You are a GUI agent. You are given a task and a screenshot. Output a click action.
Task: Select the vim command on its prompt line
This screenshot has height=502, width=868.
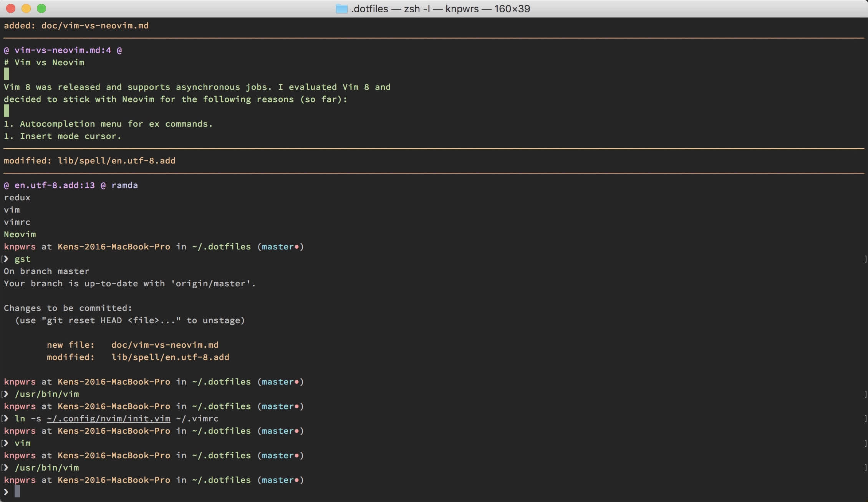point(22,443)
